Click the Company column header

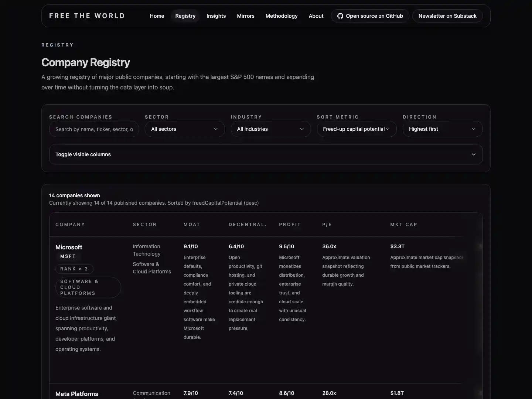pos(70,225)
